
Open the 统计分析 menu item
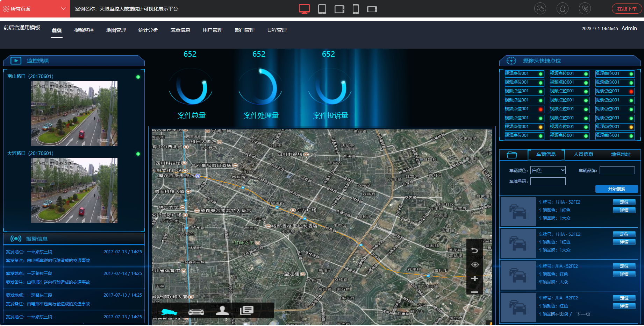148,30
